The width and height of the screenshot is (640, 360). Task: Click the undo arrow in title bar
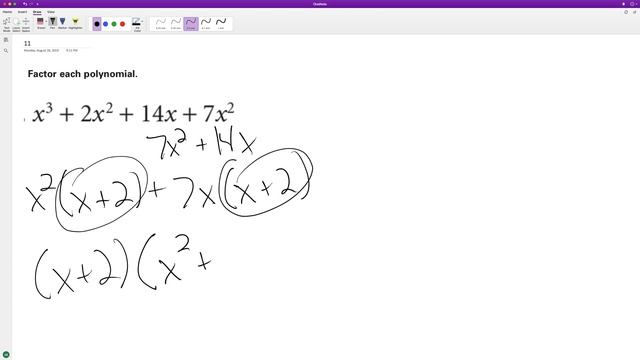25,4
